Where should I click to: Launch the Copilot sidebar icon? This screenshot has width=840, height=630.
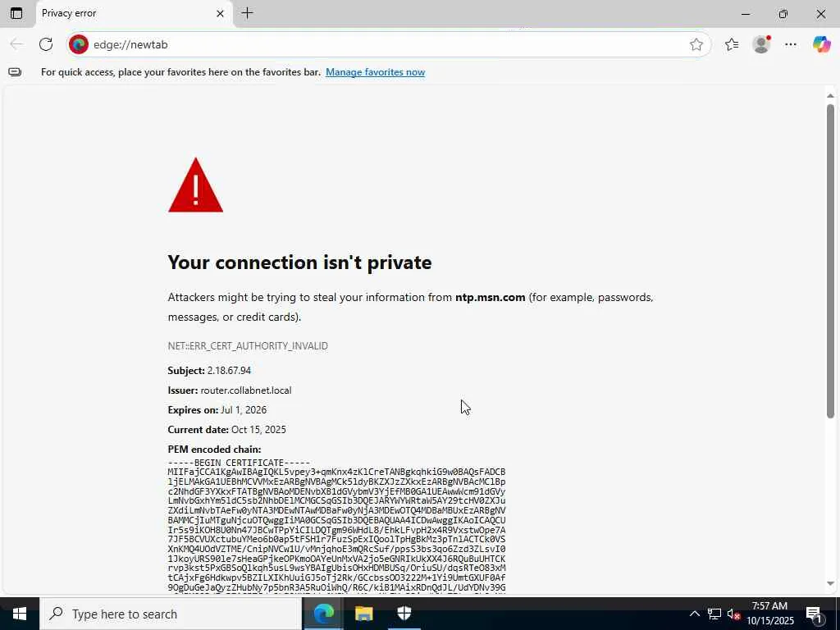pyautogui.click(x=821, y=44)
